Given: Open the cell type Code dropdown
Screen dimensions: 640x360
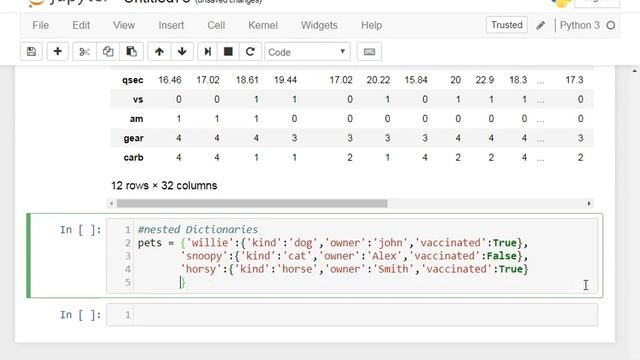Looking at the screenshot, I should click(x=307, y=52).
